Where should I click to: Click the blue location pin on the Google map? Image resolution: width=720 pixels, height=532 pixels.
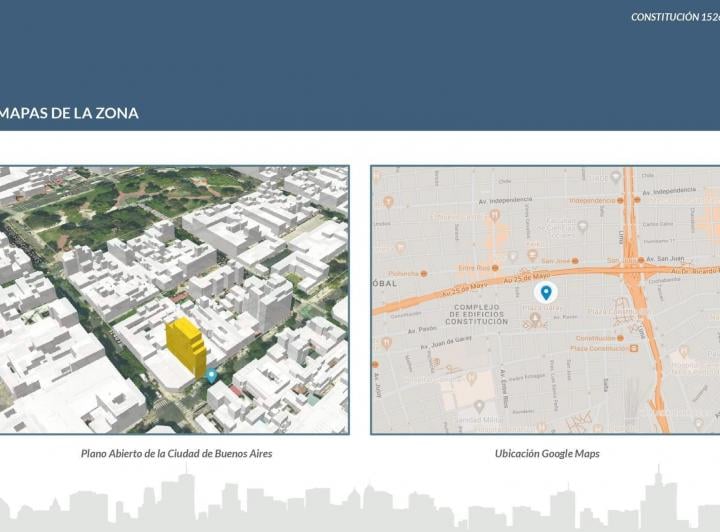pyautogui.click(x=546, y=293)
